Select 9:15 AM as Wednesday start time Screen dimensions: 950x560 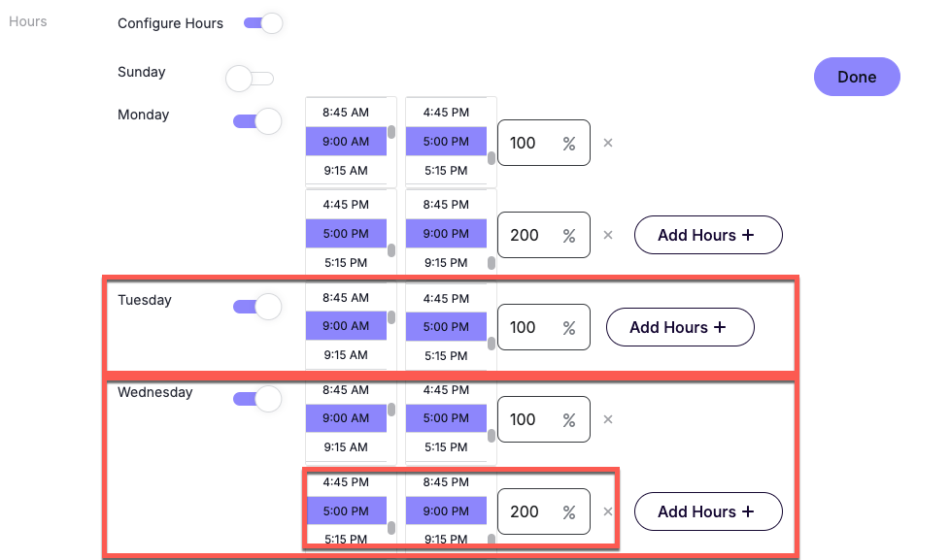(346, 446)
